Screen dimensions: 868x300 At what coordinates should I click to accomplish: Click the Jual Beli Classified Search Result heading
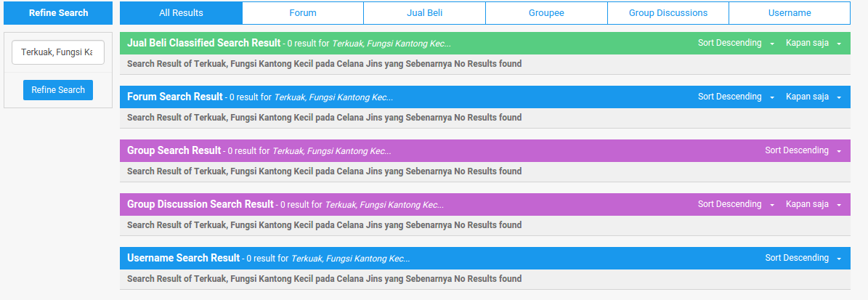click(203, 43)
